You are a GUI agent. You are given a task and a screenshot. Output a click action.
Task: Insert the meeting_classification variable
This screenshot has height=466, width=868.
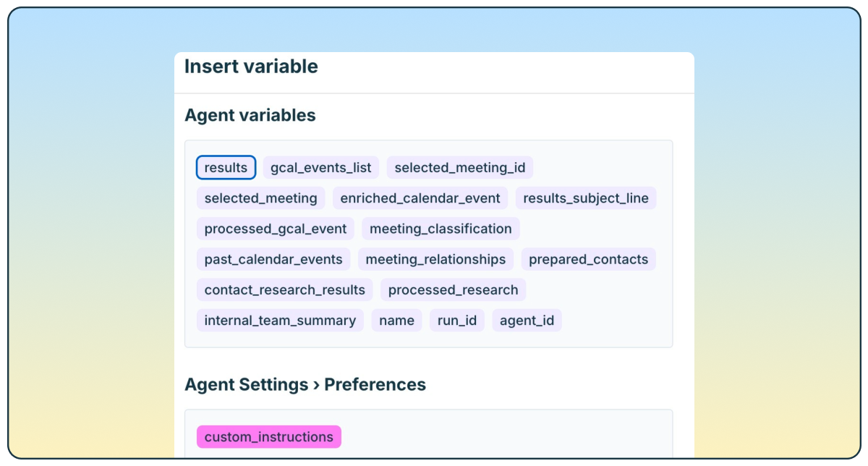[x=441, y=229]
